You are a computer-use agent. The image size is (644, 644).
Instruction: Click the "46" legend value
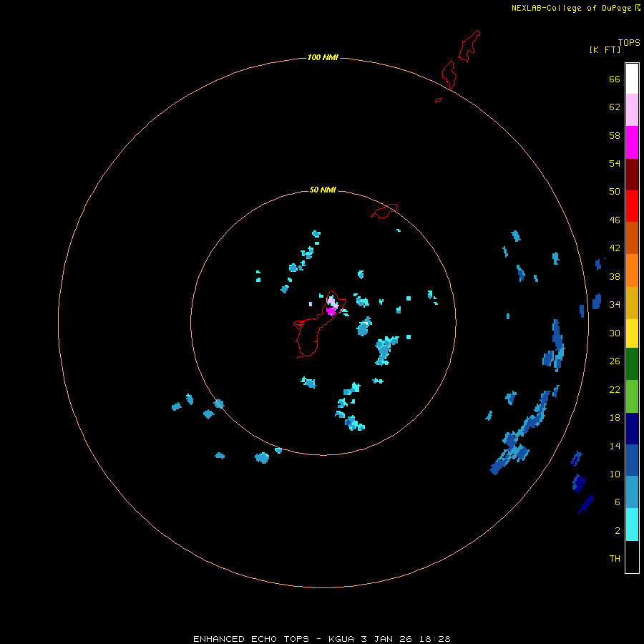pyautogui.click(x=615, y=220)
